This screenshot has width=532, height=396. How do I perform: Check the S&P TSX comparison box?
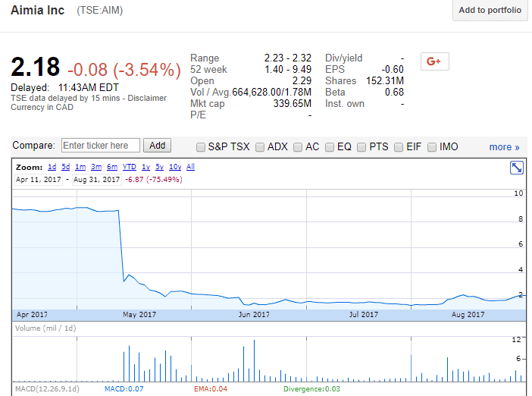201,147
